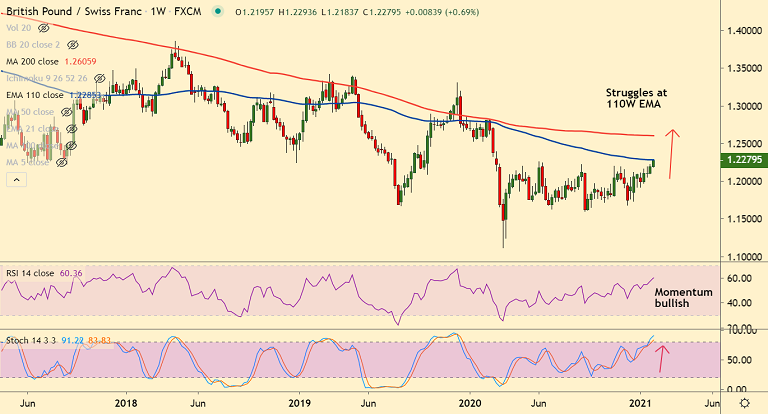
Task: Select the Vol 20 legend label
Action: [x=19, y=28]
